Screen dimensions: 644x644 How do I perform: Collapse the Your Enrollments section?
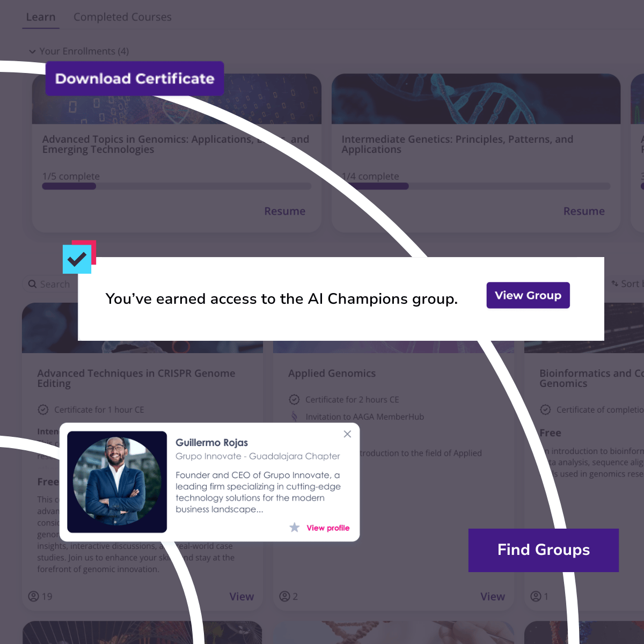[x=33, y=51]
